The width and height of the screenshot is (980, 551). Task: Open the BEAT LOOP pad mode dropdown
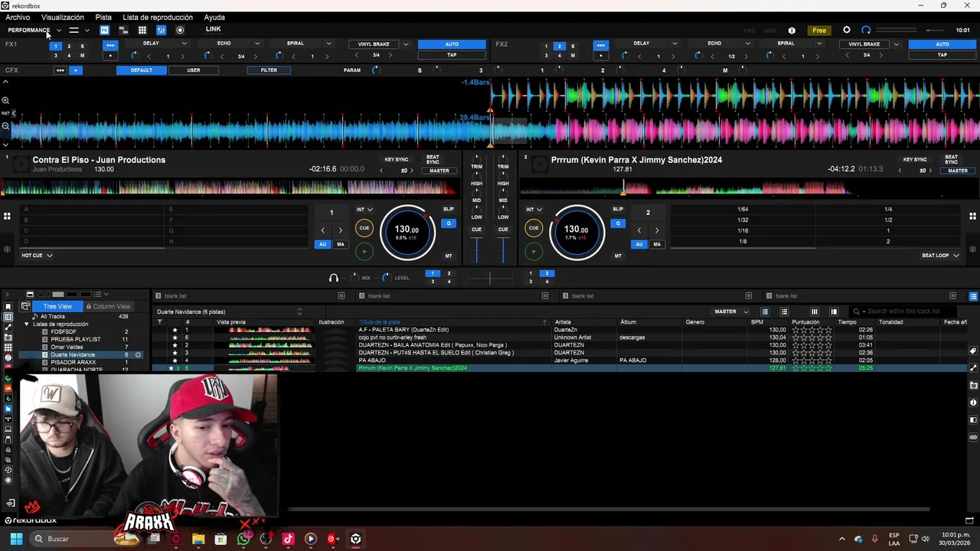tap(941, 256)
